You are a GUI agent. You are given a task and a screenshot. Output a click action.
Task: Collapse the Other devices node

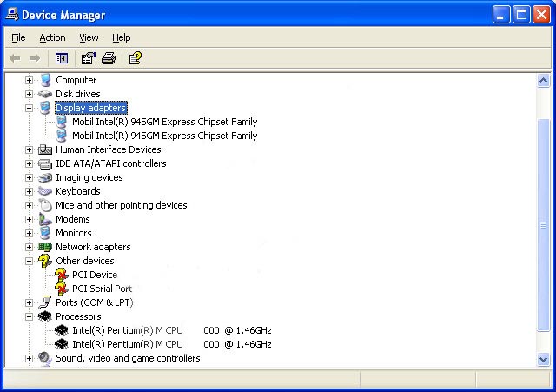pyautogui.click(x=29, y=261)
